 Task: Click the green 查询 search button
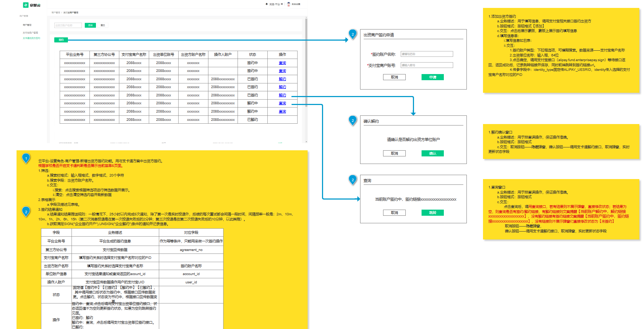click(91, 25)
